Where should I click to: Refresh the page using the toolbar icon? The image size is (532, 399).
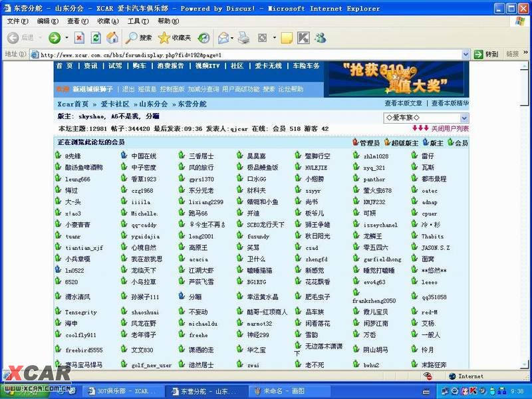pos(96,38)
